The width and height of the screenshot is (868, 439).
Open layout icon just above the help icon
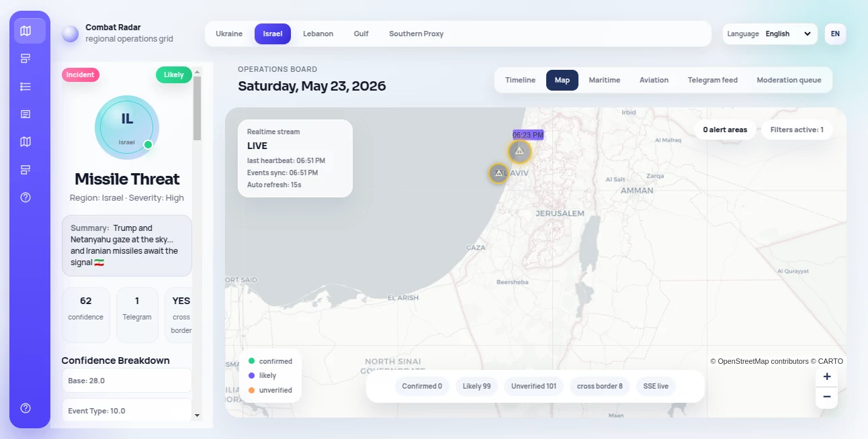pyautogui.click(x=26, y=169)
